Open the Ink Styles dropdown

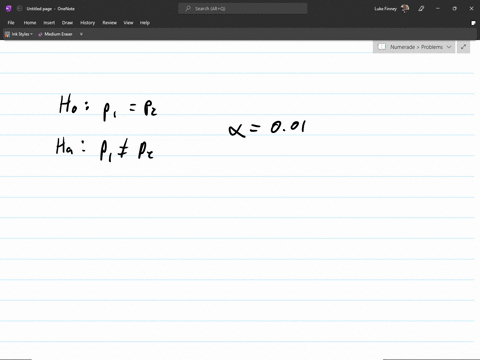tap(19, 34)
